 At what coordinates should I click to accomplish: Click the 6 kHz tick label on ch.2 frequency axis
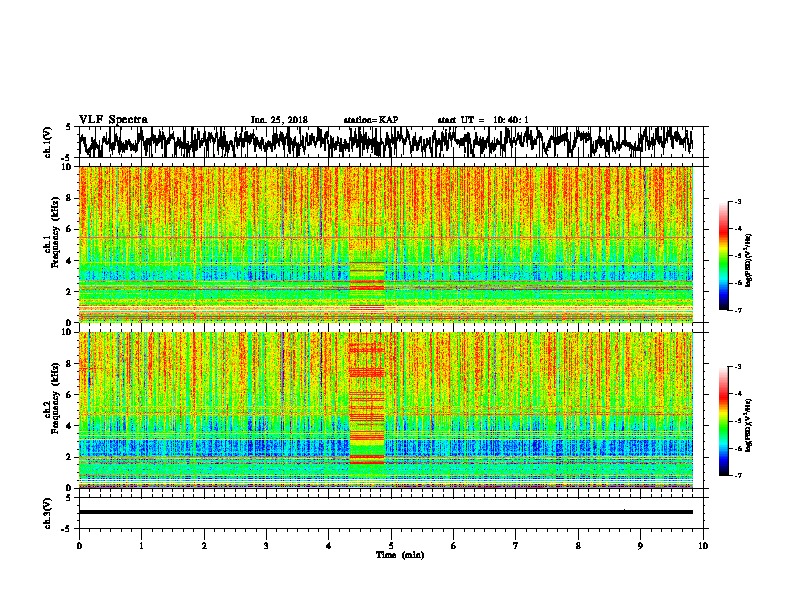coord(70,395)
